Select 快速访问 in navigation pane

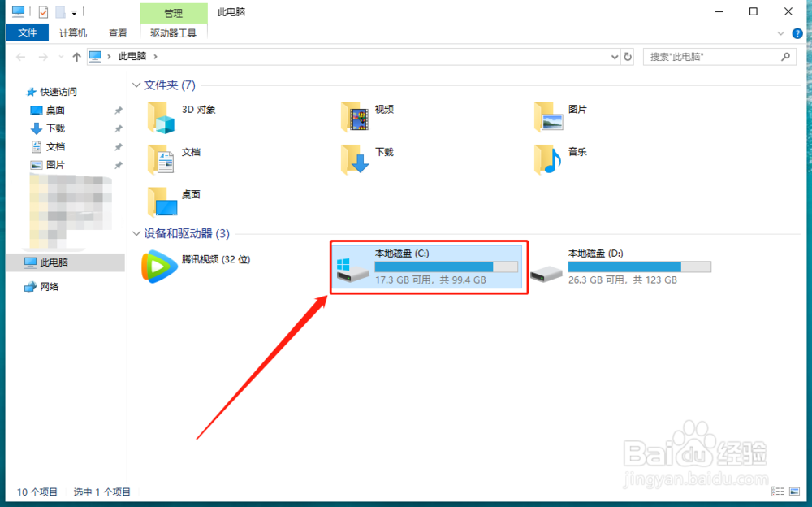[x=58, y=92]
